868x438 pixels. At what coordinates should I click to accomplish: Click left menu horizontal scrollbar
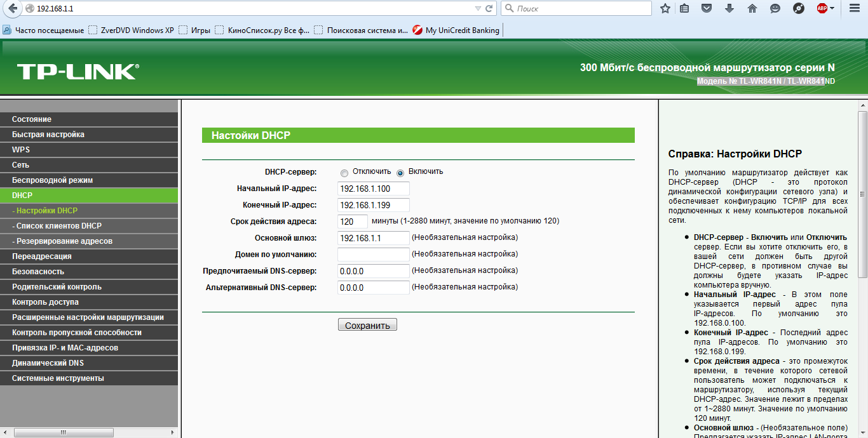pyautogui.click(x=64, y=432)
